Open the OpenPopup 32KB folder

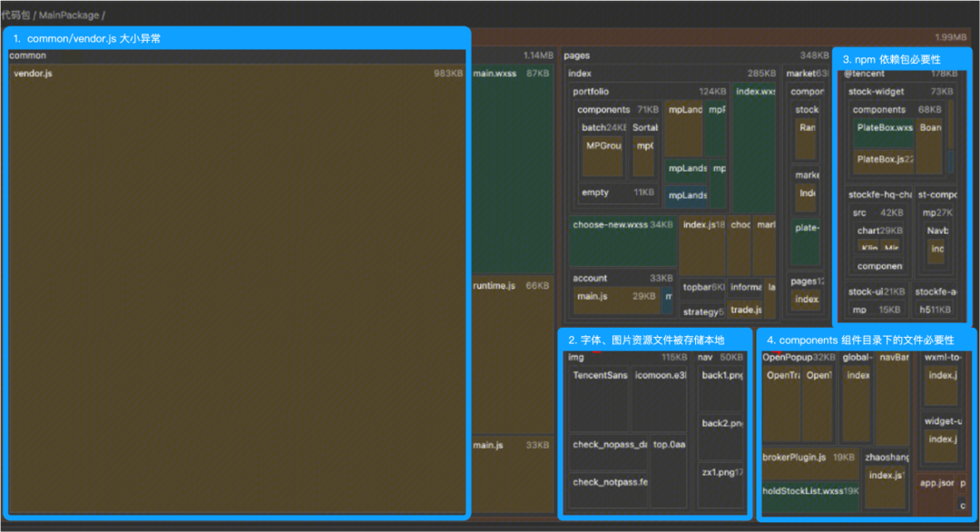tap(799, 358)
